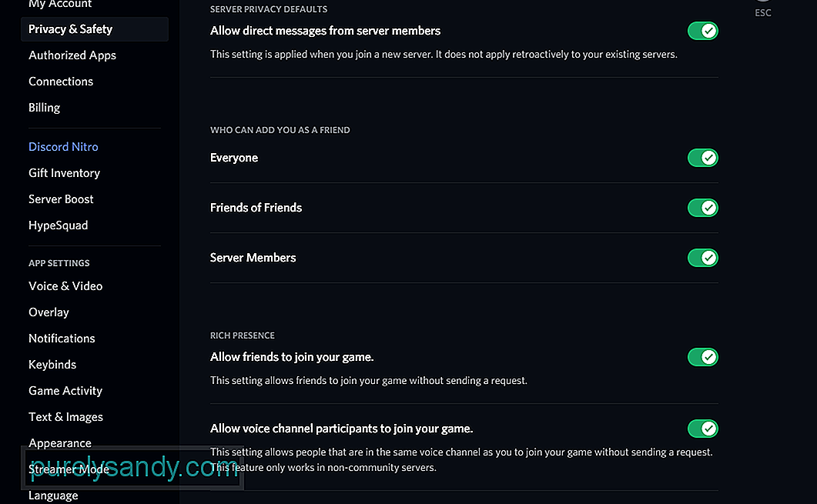The height and width of the screenshot is (504, 817).
Task: Toggle Friends of Friends switch
Action: [702, 208]
